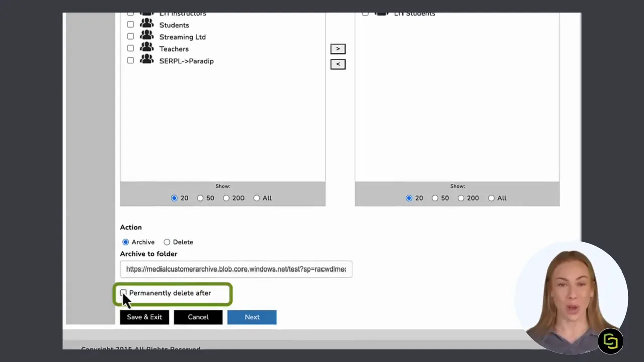Show 20 items in right list
Screen dimensions: 644x362
[409, 198]
